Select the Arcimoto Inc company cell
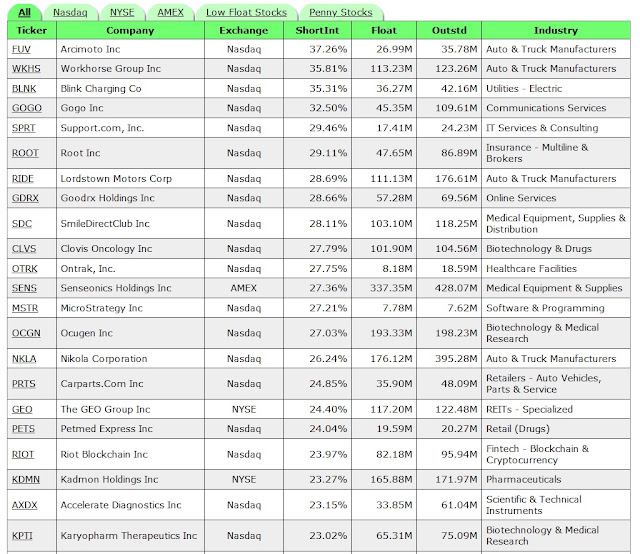This screenshot has height=554, width=640. (x=130, y=49)
